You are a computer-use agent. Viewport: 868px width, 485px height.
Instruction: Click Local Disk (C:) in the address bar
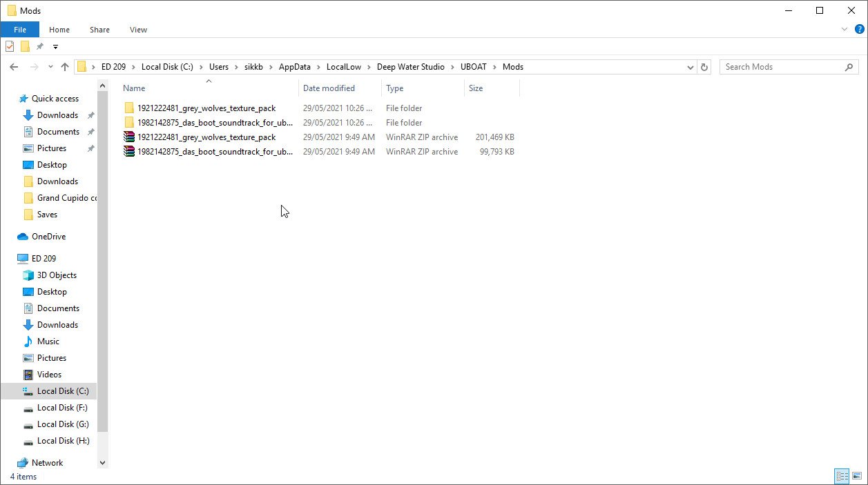[x=167, y=67]
